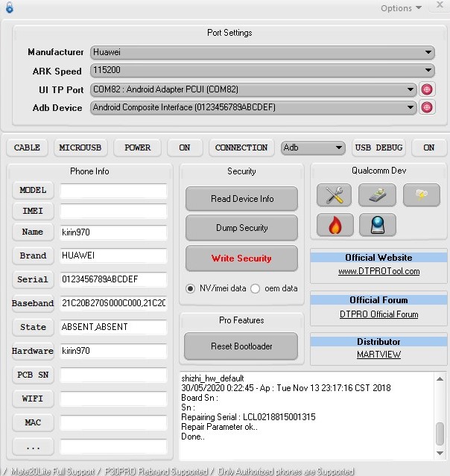Click the red Write Security button
Image resolution: width=450 pixels, height=476 pixels.
[x=241, y=258]
